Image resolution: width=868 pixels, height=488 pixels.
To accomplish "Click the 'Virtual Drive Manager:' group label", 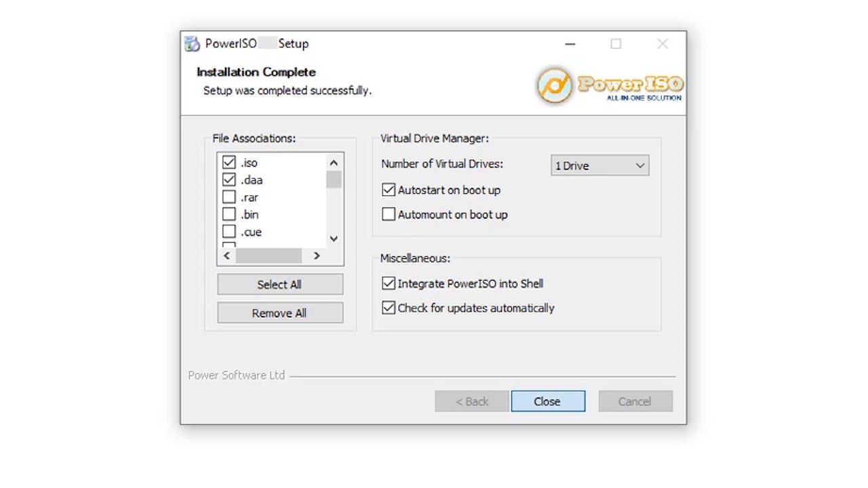I will [x=435, y=138].
